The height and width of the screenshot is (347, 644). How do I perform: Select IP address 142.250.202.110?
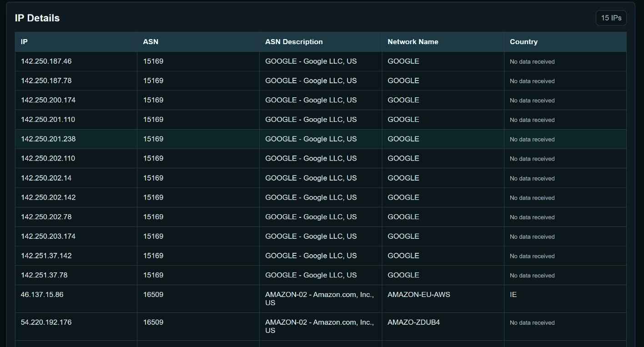[48, 159]
